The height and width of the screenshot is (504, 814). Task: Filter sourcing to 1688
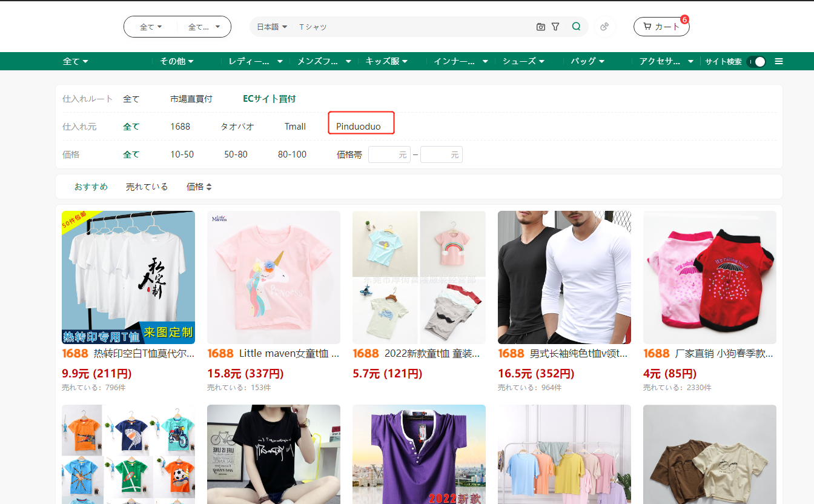(180, 127)
